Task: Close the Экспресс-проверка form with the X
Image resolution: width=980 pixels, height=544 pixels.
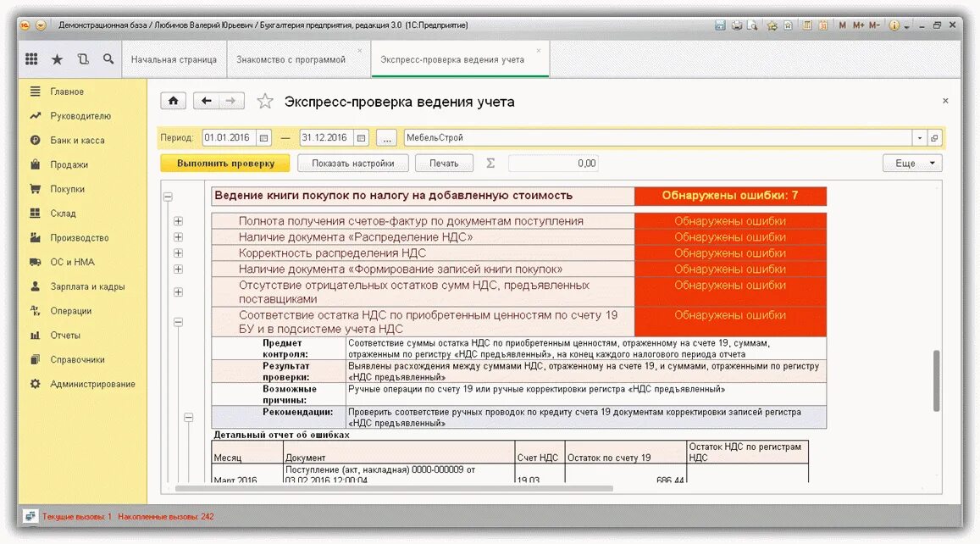Action: (945, 101)
